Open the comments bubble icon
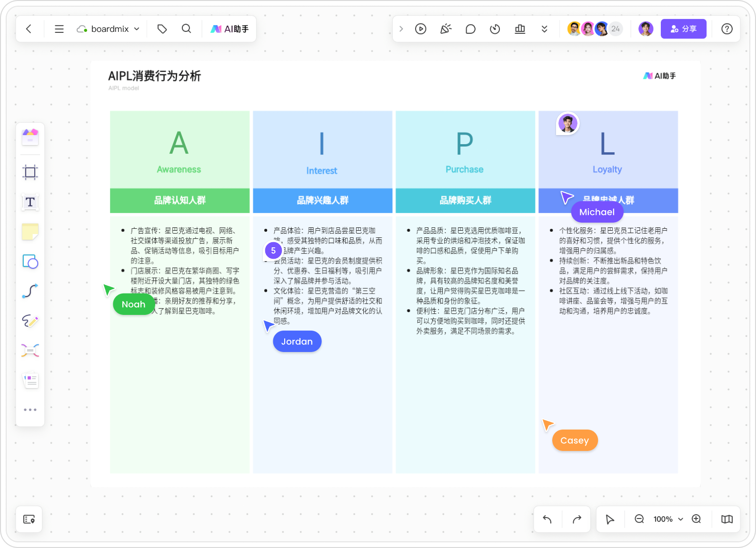Image resolution: width=756 pixels, height=548 pixels. pos(470,29)
